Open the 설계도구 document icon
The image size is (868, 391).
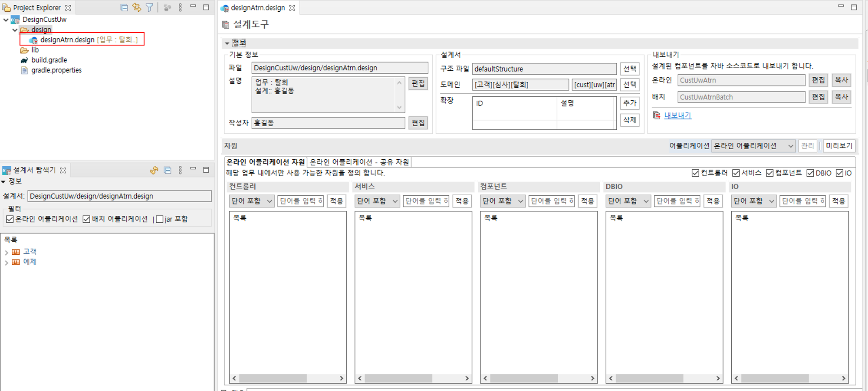click(226, 25)
